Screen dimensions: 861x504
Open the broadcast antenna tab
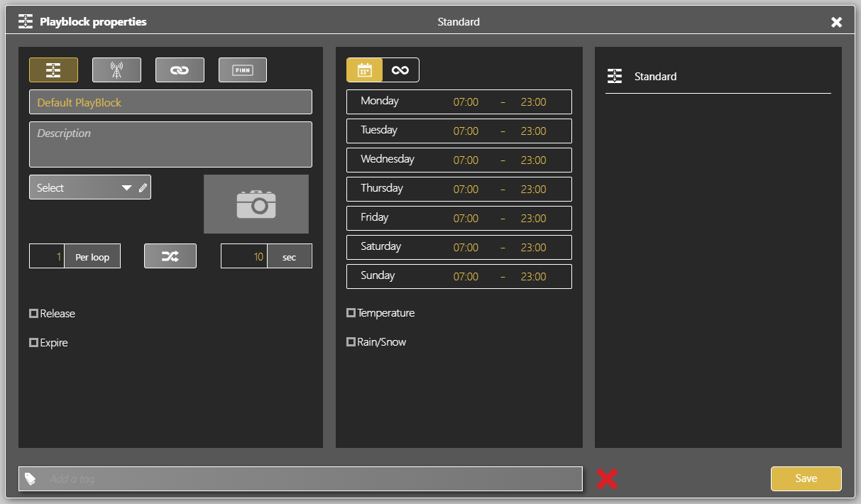pos(116,70)
